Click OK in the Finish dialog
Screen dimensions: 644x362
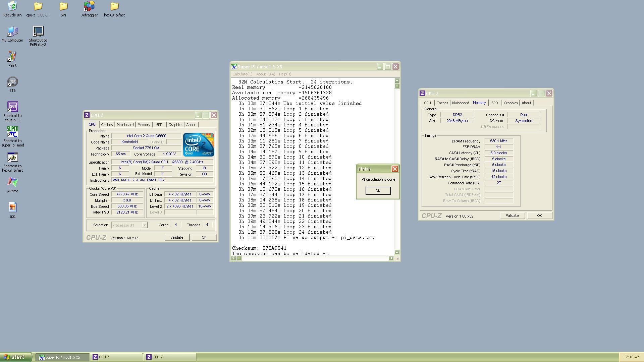[378, 191]
